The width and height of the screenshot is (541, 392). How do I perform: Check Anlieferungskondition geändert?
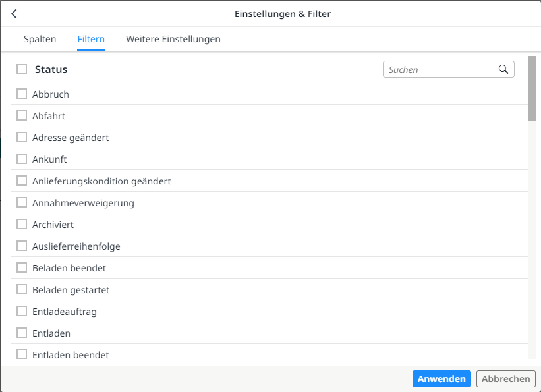pyautogui.click(x=21, y=181)
